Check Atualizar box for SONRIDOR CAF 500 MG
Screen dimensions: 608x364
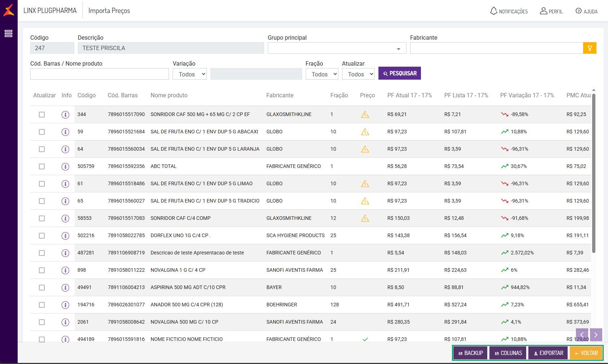[x=42, y=115]
